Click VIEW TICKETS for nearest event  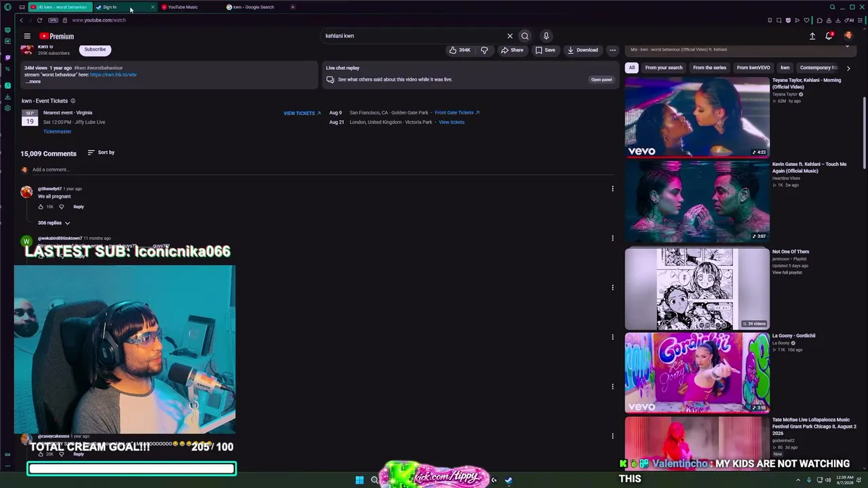pyautogui.click(x=302, y=113)
